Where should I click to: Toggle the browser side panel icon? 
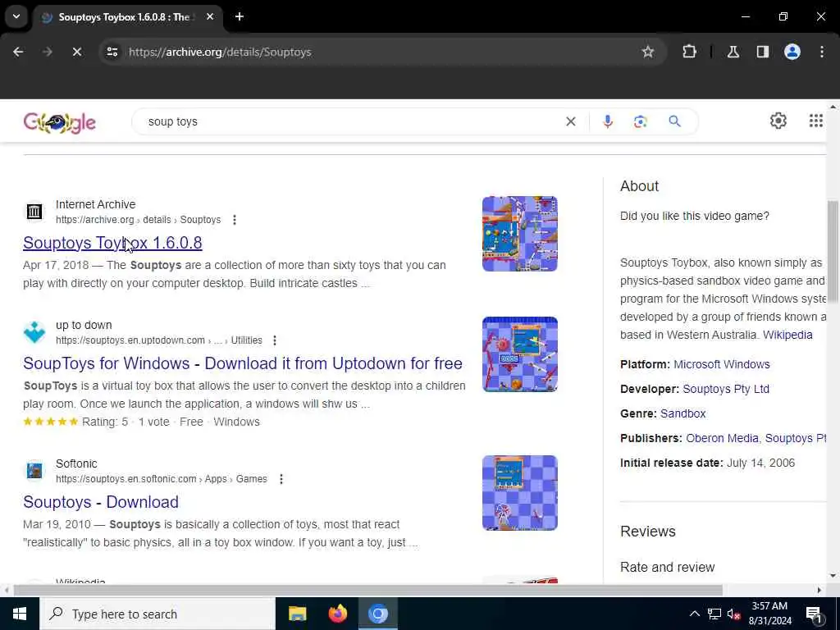click(762, 52)
